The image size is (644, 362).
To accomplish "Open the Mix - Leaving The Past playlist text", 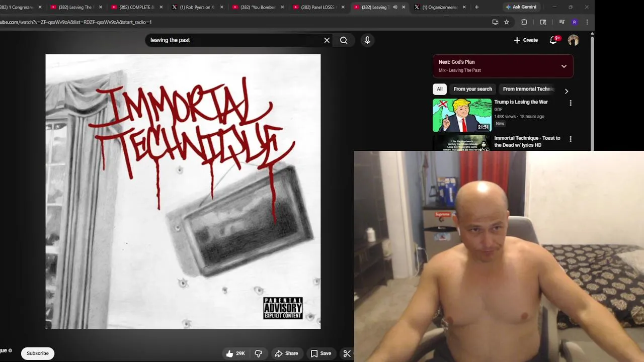I will pos(459,70).
